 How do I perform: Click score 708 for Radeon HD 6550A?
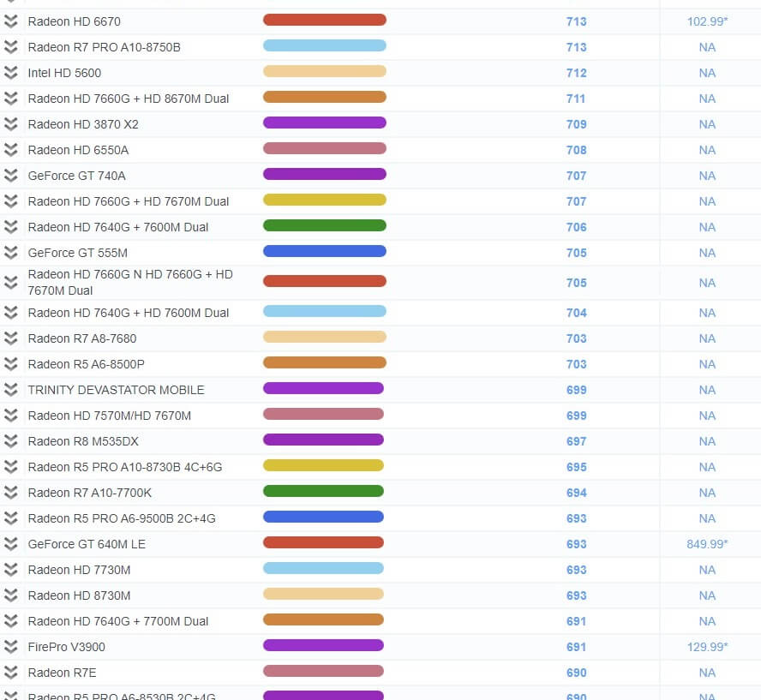point(576,150)
